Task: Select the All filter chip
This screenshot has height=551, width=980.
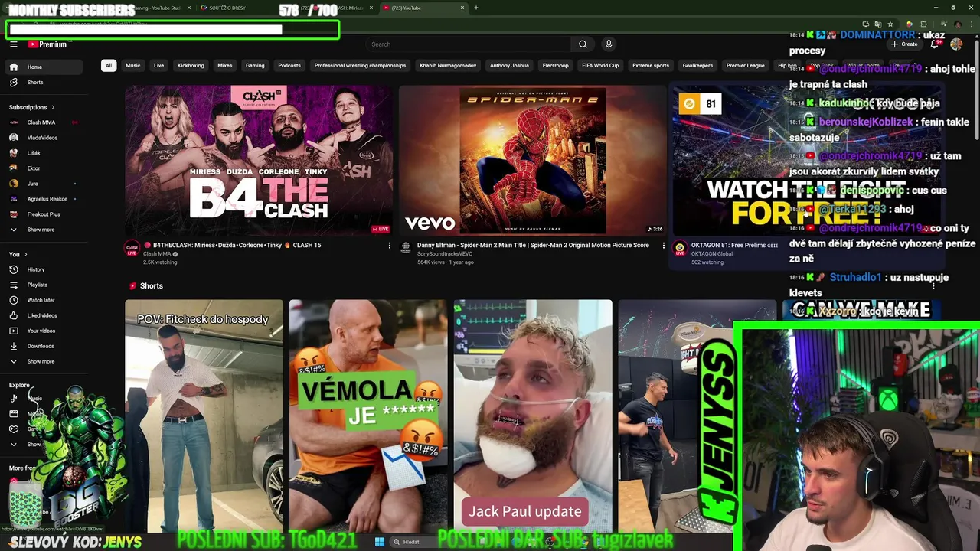Action: [109, 66]
